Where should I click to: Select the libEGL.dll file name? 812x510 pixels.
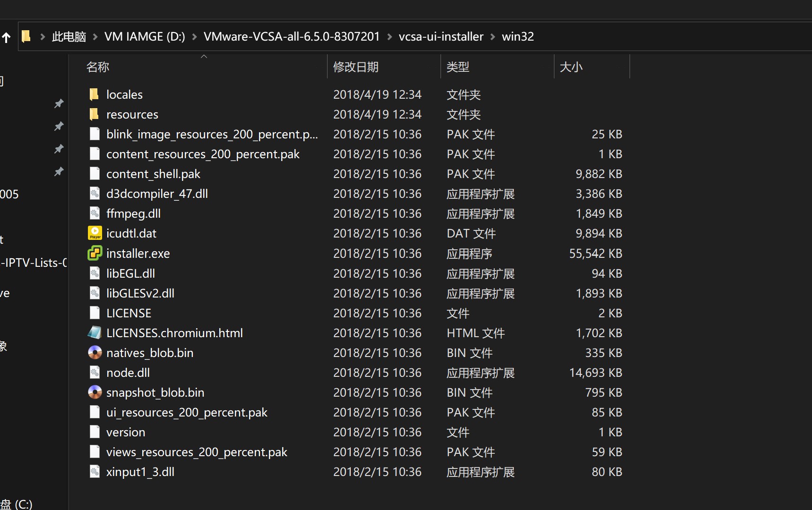pos(130,273)
